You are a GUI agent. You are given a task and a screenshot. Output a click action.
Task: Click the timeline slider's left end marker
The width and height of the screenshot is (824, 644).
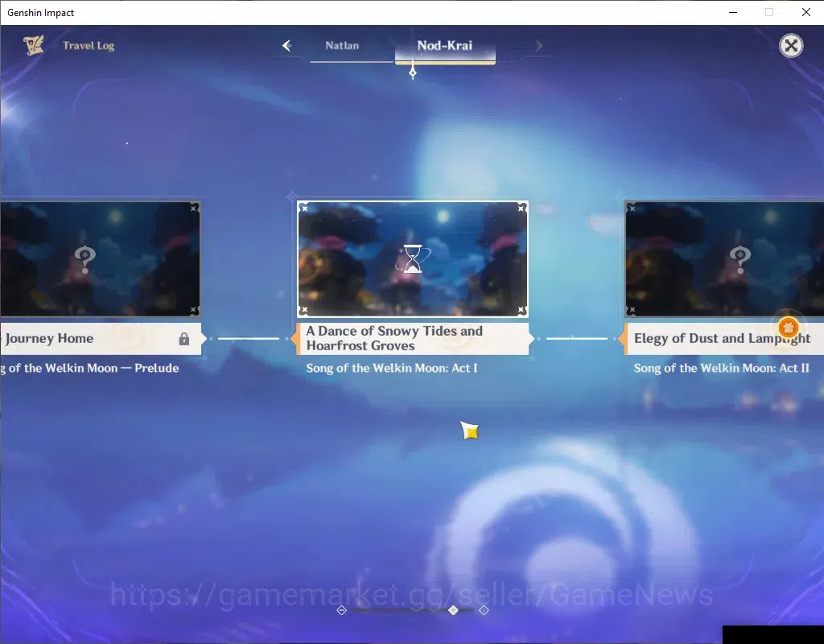point(341,610)
